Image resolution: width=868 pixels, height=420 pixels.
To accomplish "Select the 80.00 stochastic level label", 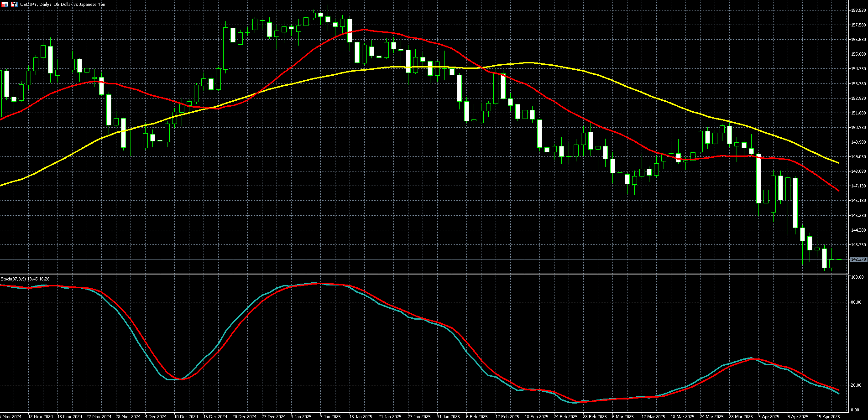I will click(856, 302).
